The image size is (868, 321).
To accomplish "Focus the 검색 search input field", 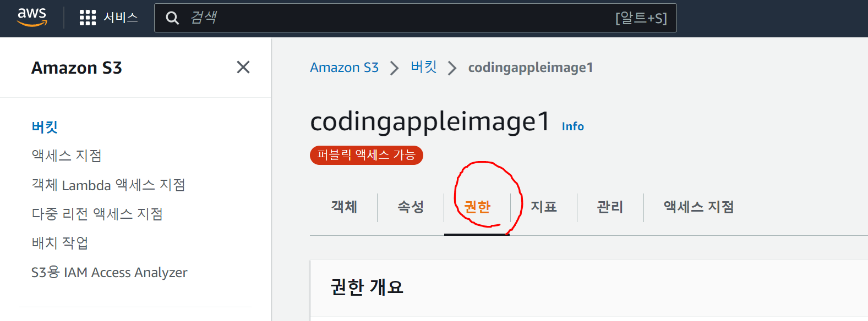I will click(415, 18).
